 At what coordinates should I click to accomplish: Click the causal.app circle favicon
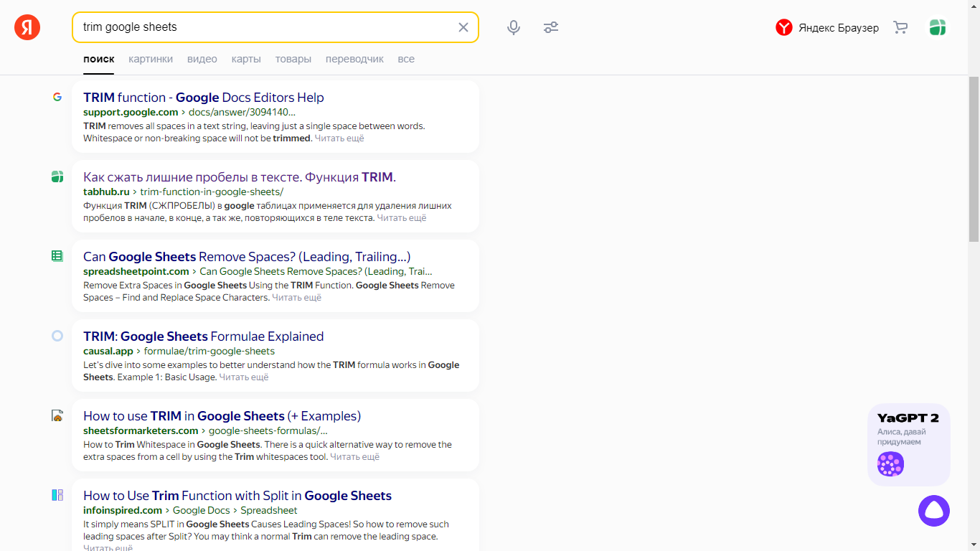[x=57, y=336]
